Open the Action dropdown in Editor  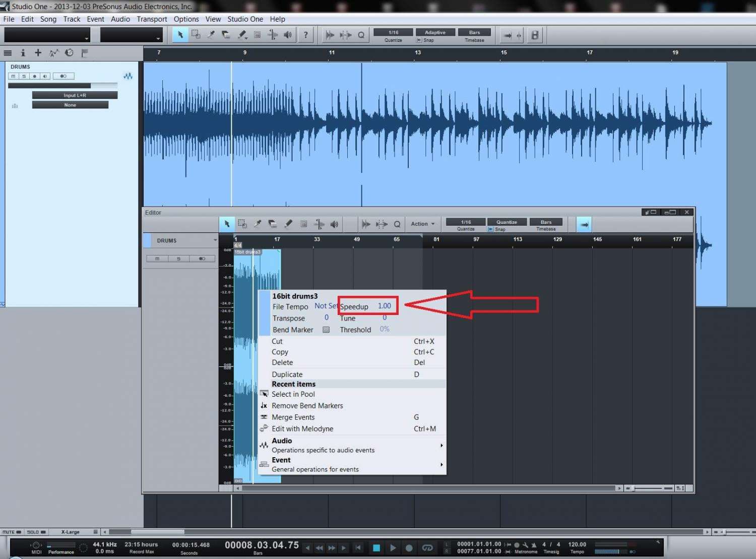422,224
